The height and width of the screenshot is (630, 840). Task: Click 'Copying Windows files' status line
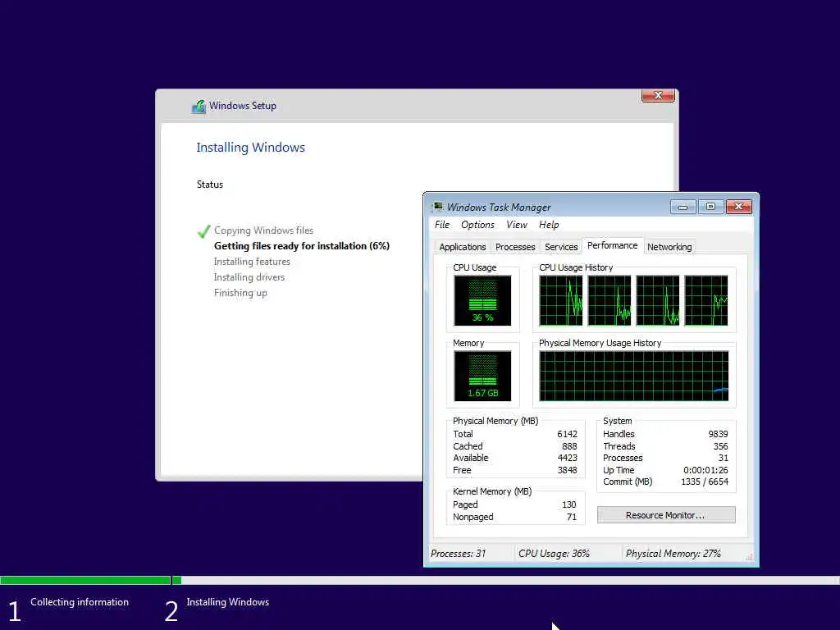click(263, 231)
